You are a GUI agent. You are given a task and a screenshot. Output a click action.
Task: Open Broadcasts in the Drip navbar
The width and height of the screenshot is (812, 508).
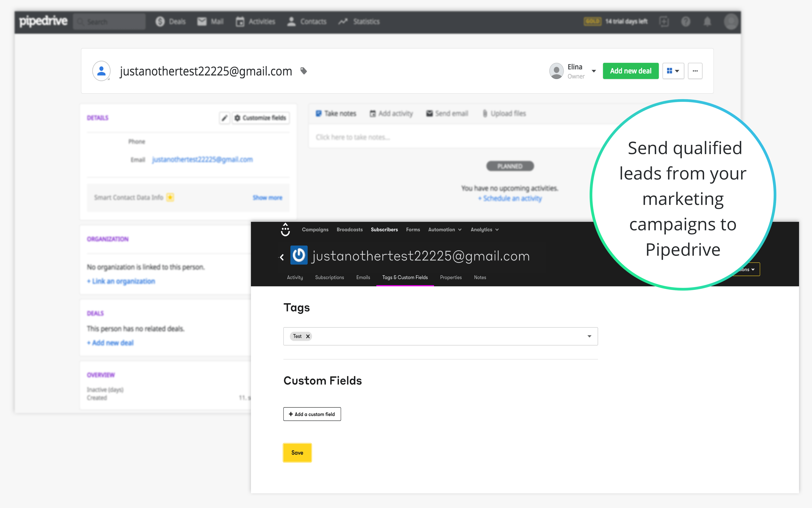tap(350, 229)
